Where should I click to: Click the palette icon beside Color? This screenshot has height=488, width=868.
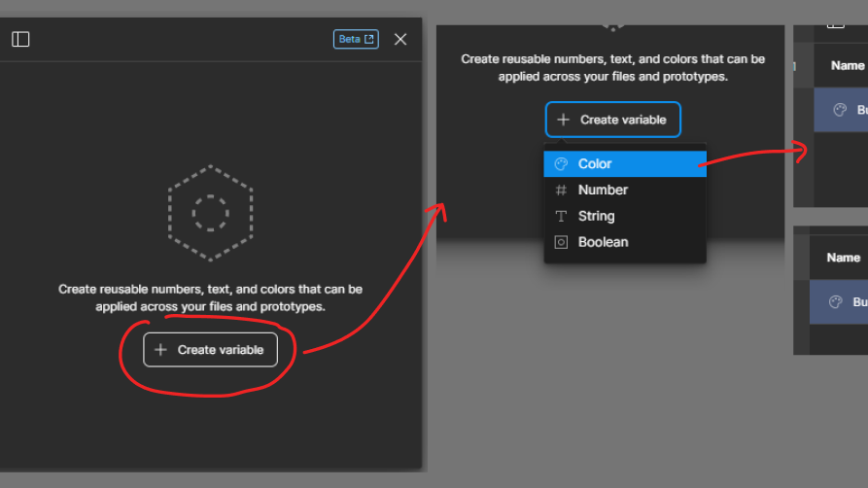561,164
